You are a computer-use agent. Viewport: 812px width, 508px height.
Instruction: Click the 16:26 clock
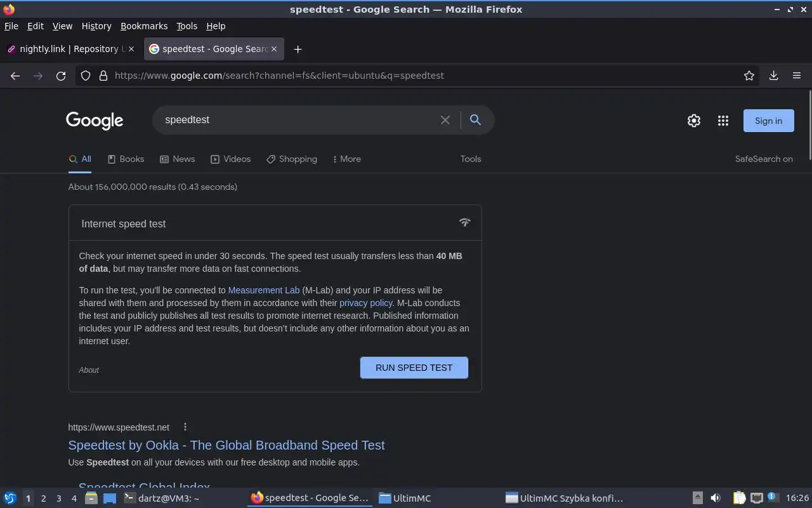(x=797, y=498)
